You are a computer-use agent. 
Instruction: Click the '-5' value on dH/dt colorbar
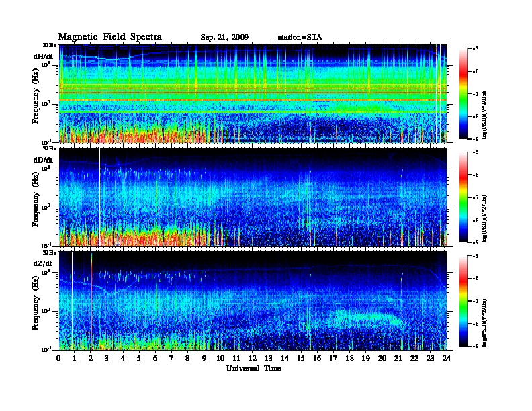(476, 48)
